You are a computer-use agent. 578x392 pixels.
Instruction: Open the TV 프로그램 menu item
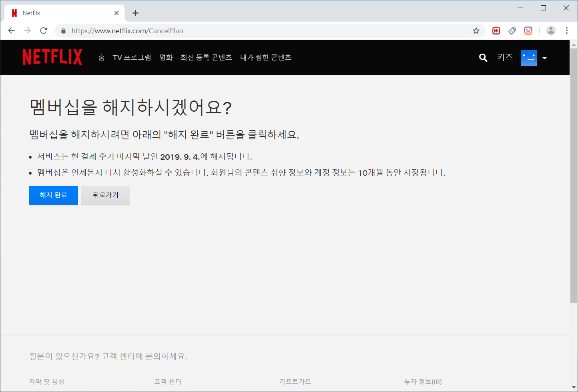[132, 58]
